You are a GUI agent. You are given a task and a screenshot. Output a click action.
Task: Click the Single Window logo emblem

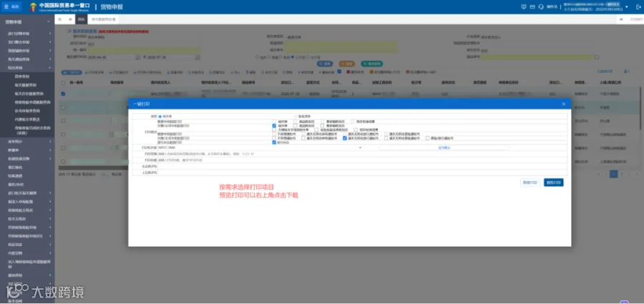point(33,6)
